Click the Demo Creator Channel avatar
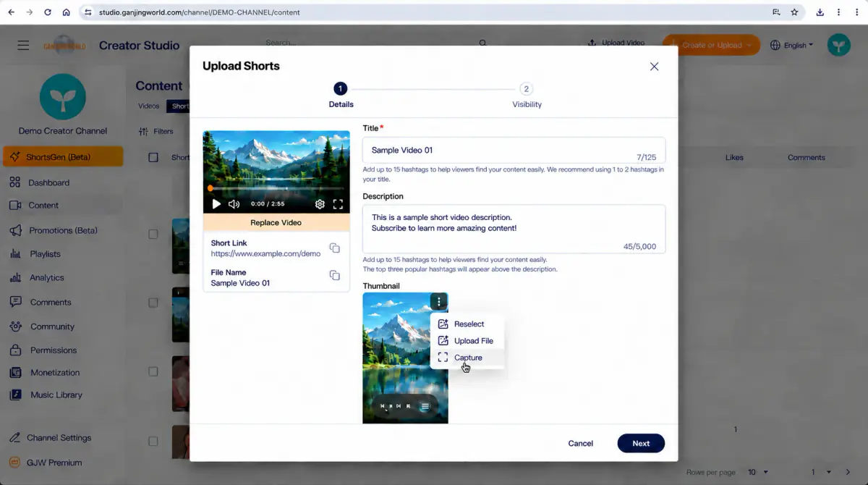 63,96
